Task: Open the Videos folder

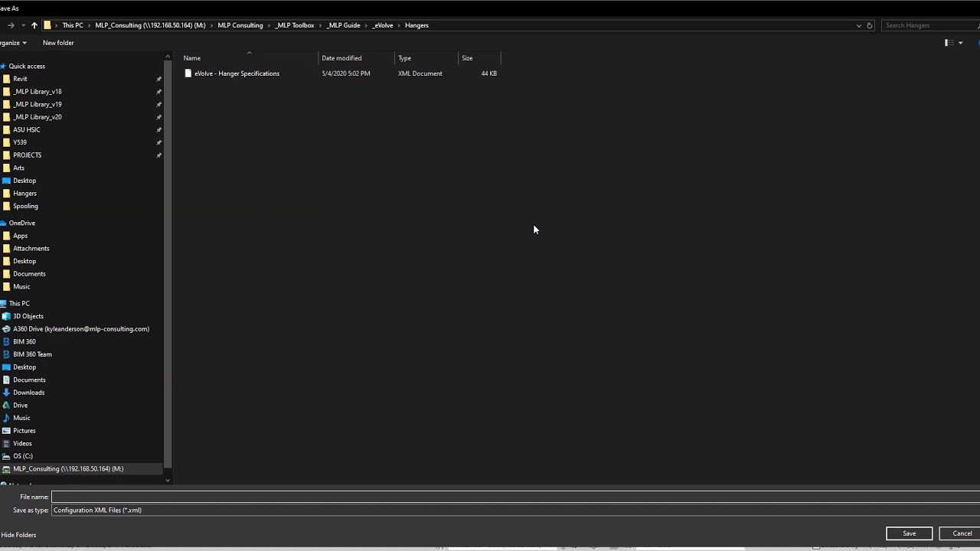Action: 22,444
